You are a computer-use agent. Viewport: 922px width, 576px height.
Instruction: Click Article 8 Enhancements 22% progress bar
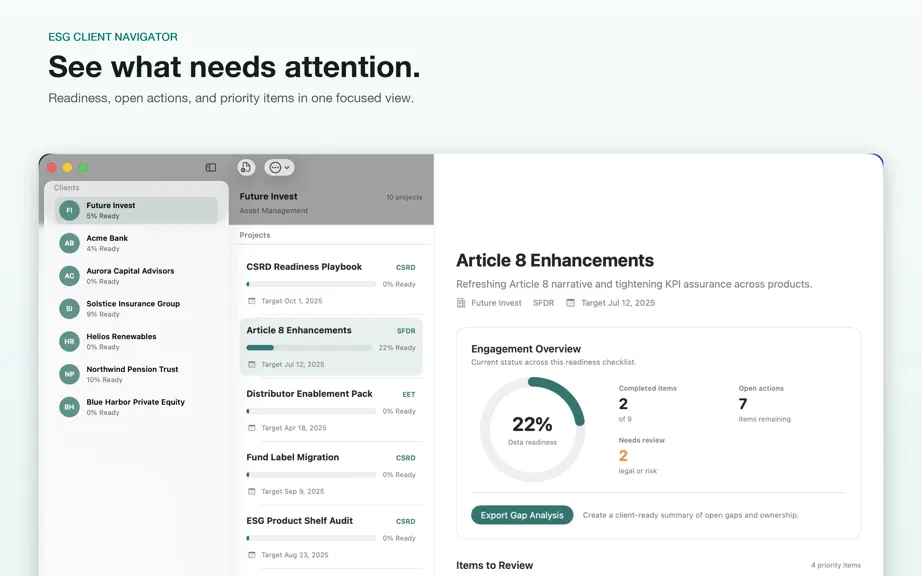(x=309, y=348)
